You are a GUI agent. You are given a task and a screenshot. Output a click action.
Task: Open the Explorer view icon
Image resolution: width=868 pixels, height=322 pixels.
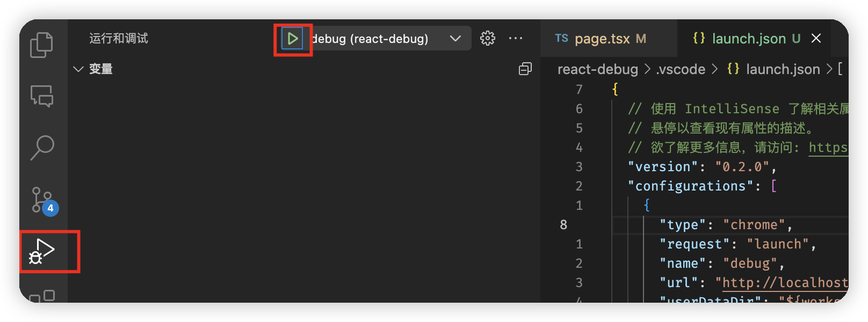(x=42, y=45)
